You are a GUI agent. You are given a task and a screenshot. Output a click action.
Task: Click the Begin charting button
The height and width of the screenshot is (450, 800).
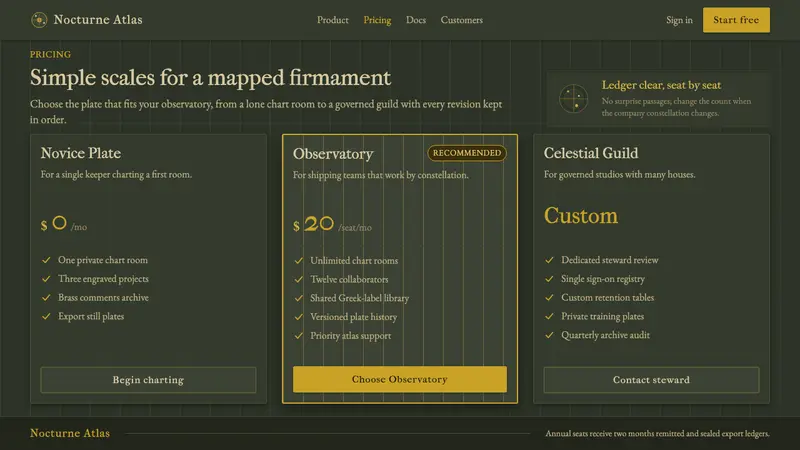pyautogui.click(x=148, y=380)
